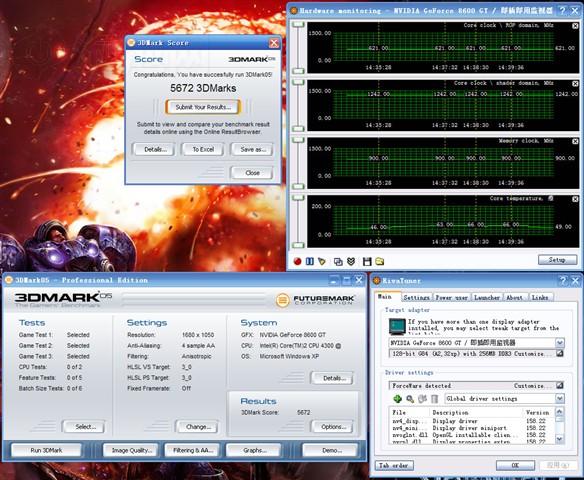Click Close button in 3DMark Score dialog

pyautogui.click(x=252, y=173)
